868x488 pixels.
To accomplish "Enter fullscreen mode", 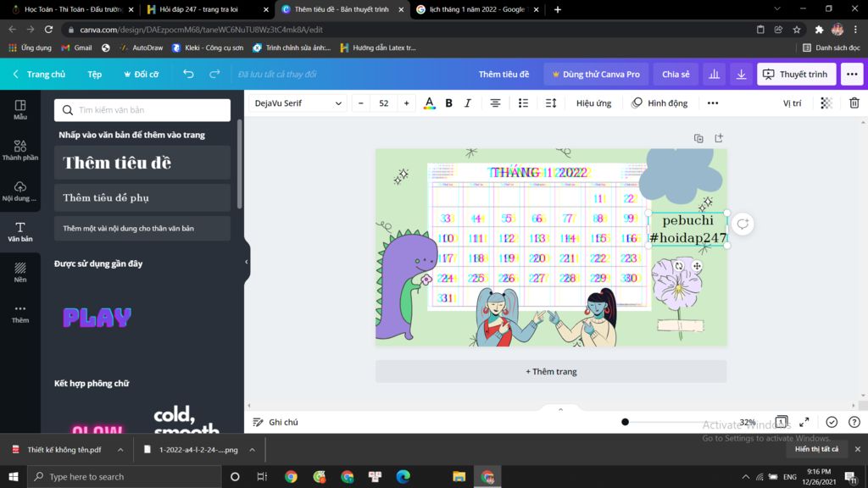I will (x=804, y=422).
